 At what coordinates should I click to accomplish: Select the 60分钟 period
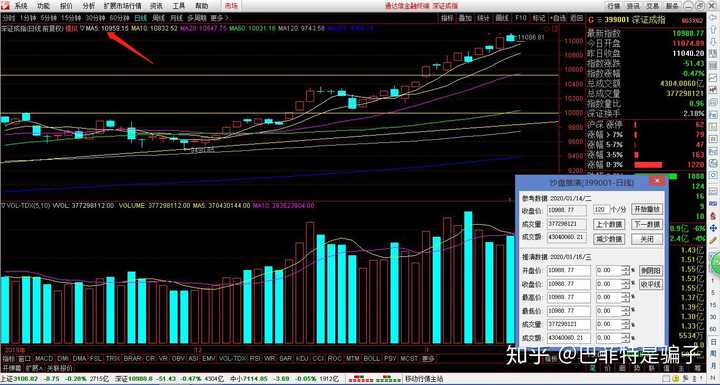pos(119,18)
